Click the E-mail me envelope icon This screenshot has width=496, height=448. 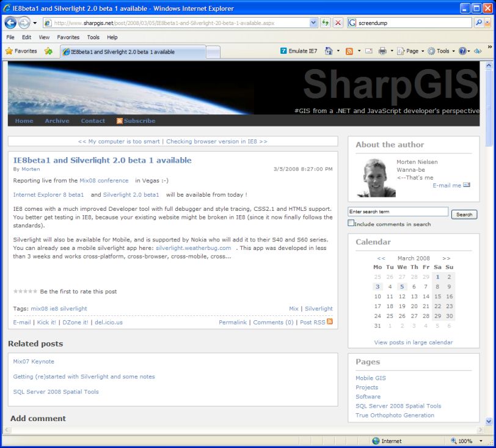pyautogui.click(x=467, y=185)
